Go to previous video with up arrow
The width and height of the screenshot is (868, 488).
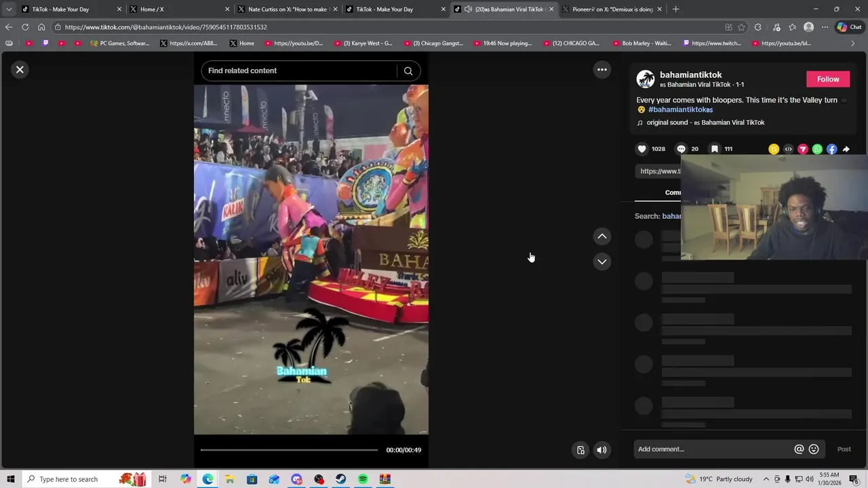pyautogui.click(x=601, y=236)
